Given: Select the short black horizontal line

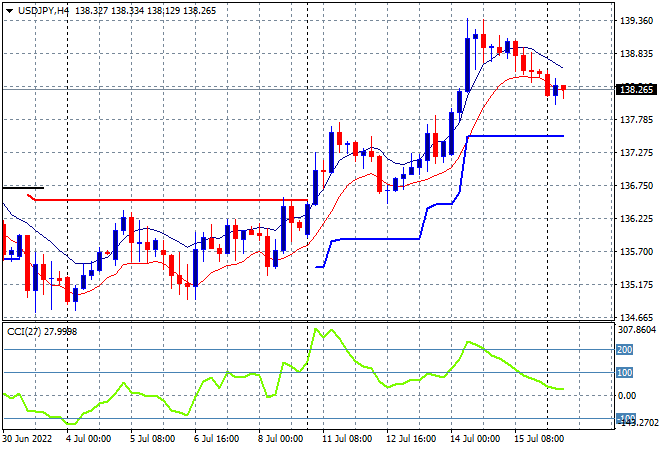Looking at the screenshot, I should pos(23,188).
